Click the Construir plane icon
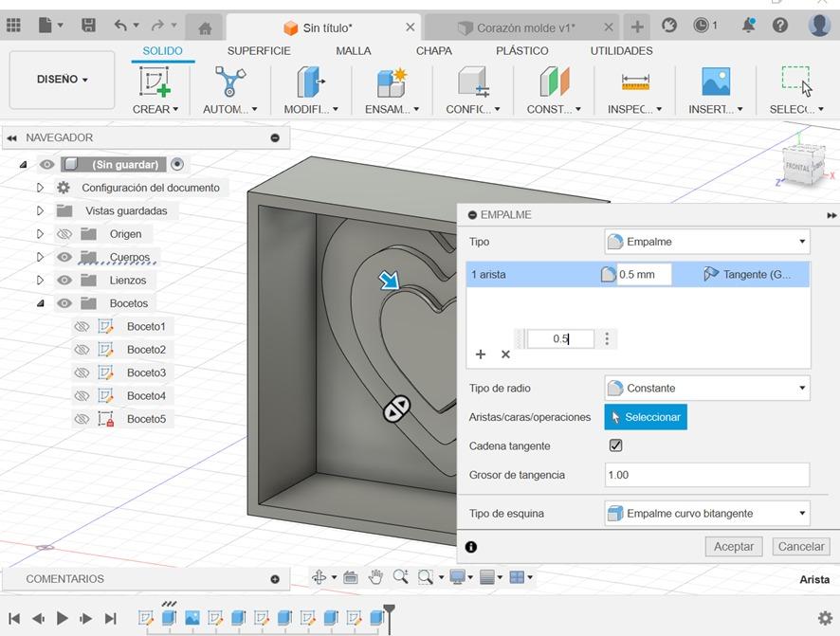Image resolution: width=840 pixels, height=636 pixels. (x=555, y=82)
